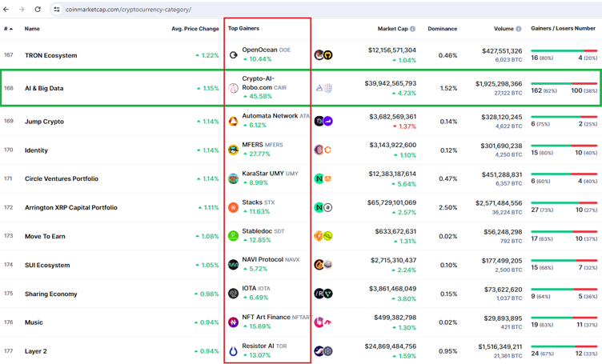Open the AI & Big Data category
Screen dimensions: 602x364
pos(44,88)
